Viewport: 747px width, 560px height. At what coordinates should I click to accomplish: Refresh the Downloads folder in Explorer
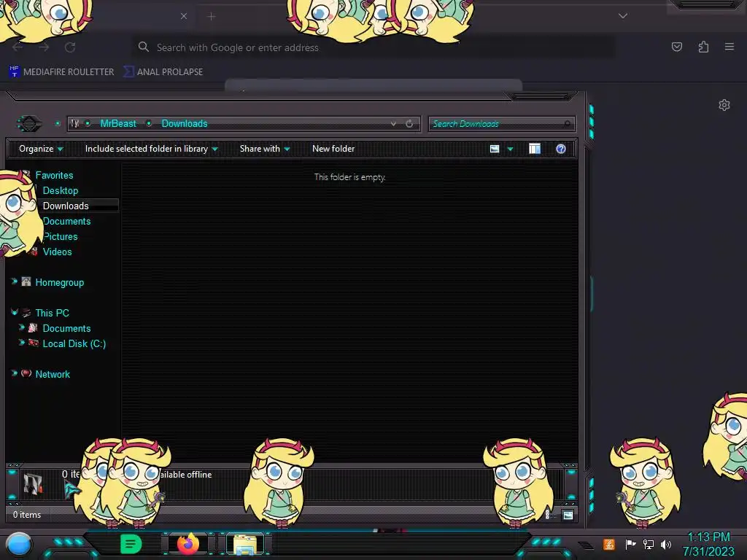(x=409, y=124)
